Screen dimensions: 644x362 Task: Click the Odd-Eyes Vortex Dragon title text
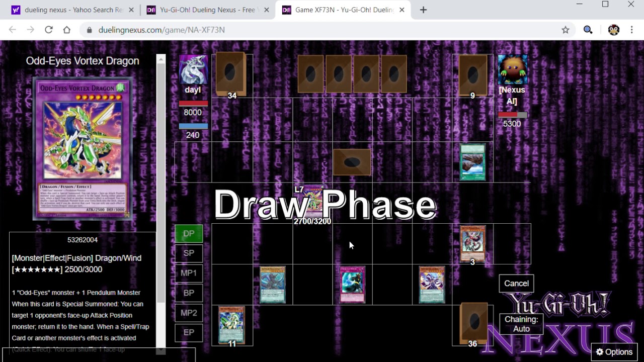tap(83, 61)
